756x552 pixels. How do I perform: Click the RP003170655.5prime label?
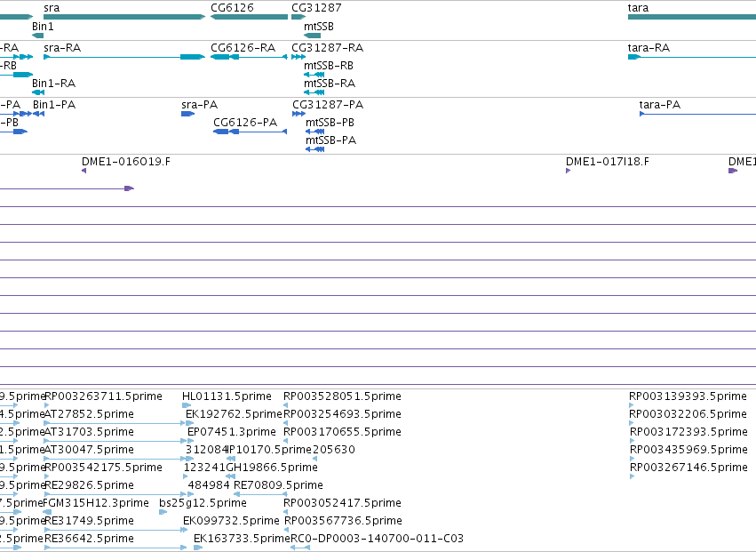click(x=342, y=432)
